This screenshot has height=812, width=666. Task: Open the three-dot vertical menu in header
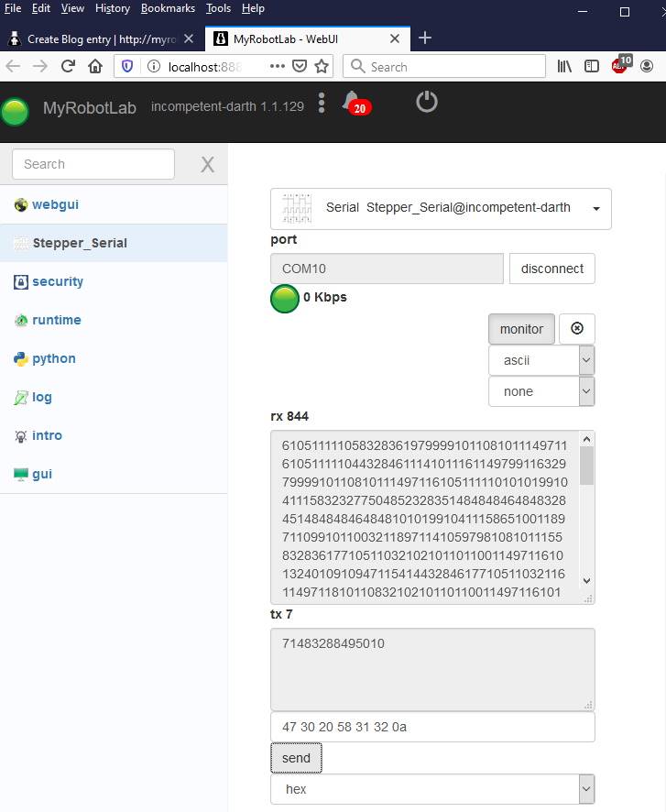point(322,103)
